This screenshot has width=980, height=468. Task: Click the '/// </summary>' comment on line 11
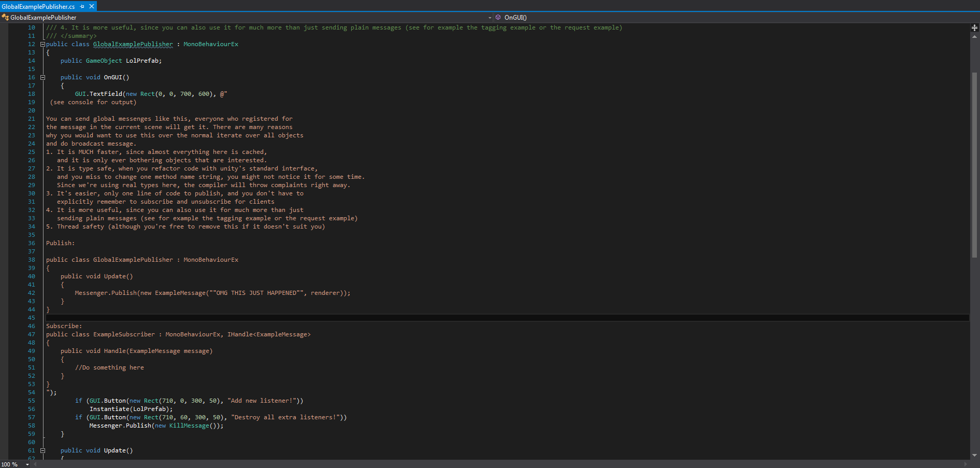71,36
